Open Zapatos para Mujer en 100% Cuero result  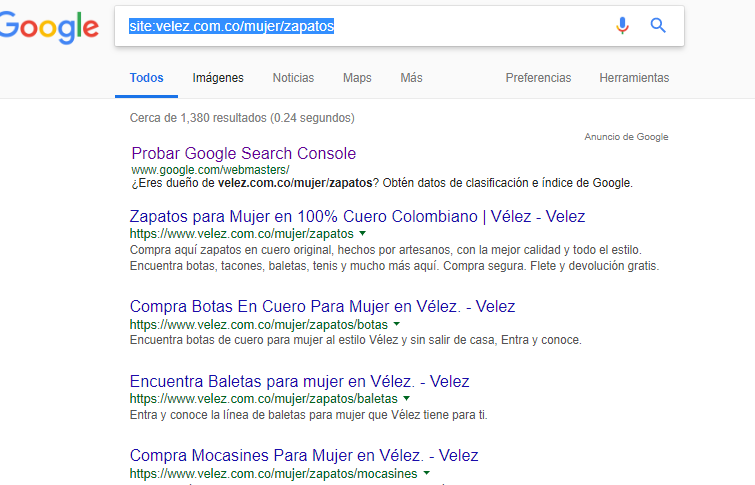point(357,216)
